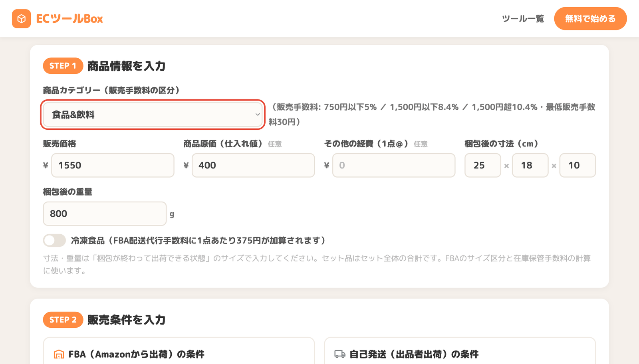Click the STEP 2 badge
Screen dimensions: 639x364
click(63, 320)
